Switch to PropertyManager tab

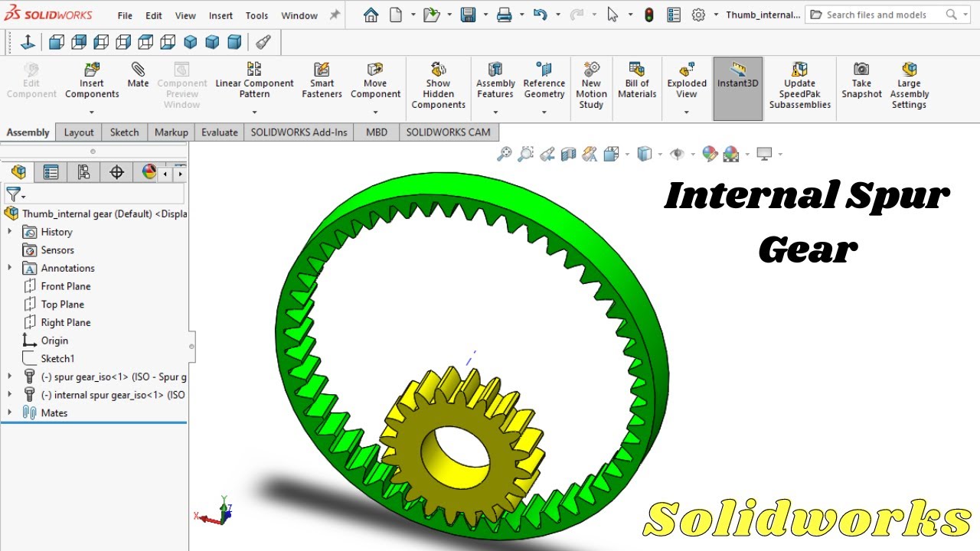coord(51,172)
